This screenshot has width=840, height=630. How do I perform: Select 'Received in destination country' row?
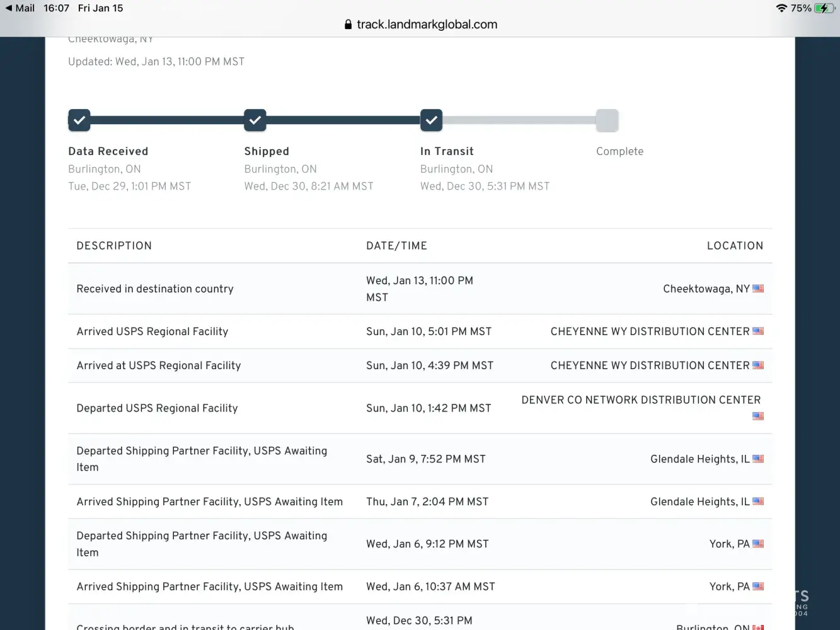click(x=155, y=289)
